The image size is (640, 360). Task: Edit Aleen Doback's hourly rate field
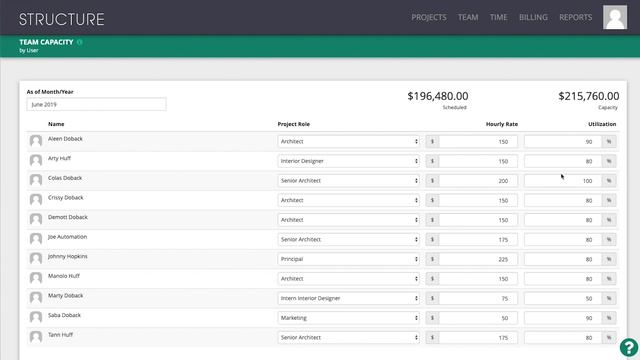pyautogui.click(x=478, y=142)
